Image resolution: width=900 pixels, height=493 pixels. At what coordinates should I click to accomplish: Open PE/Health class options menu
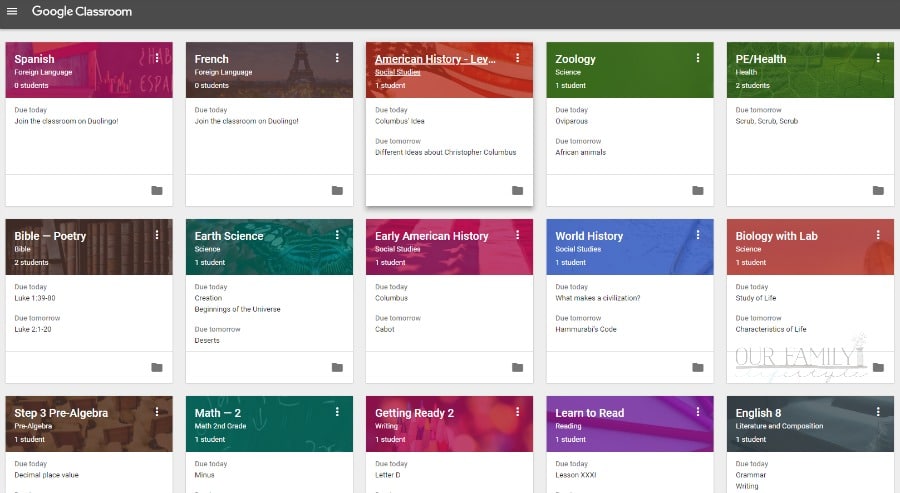pos(878,58)
